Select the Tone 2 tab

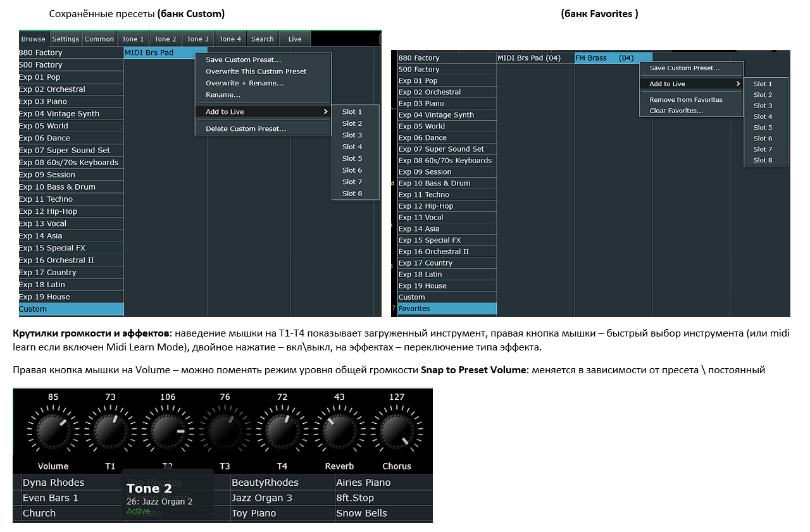point(166,39)
